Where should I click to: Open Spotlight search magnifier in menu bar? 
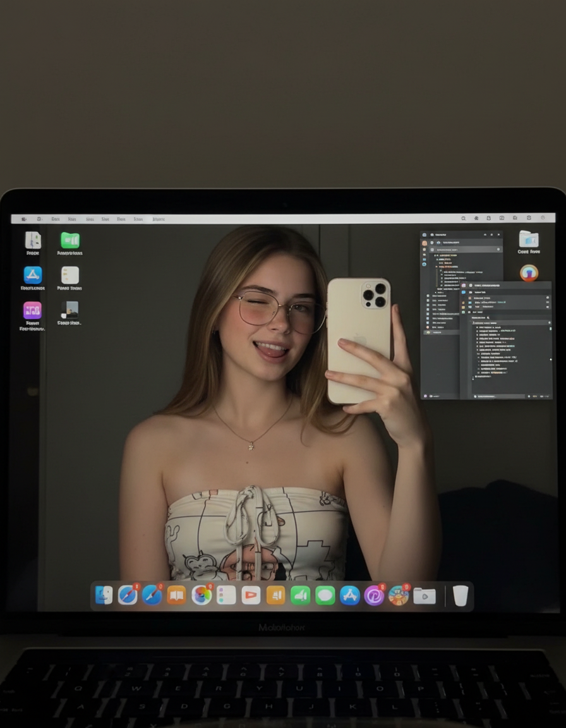[464, 218]
